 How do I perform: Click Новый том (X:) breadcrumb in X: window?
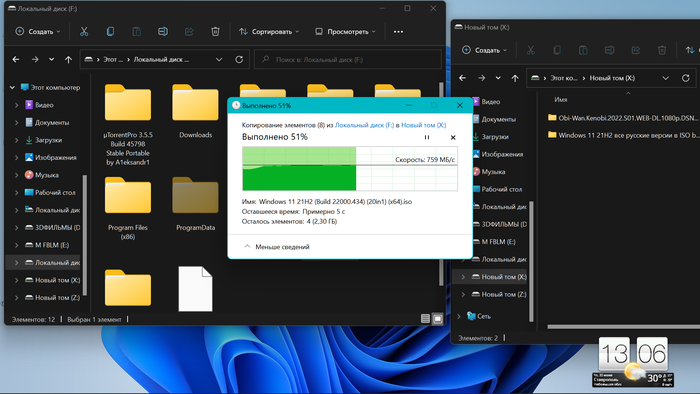tap(612, 78)
